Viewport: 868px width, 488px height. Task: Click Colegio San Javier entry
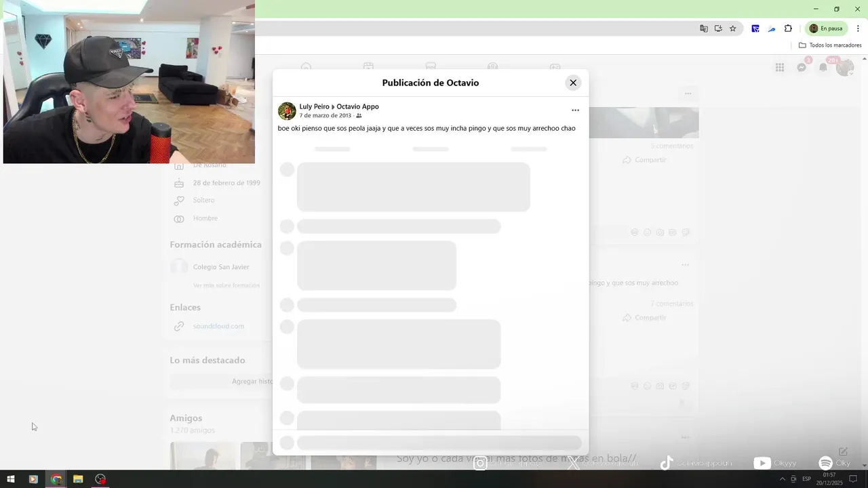tap(221, 267)
